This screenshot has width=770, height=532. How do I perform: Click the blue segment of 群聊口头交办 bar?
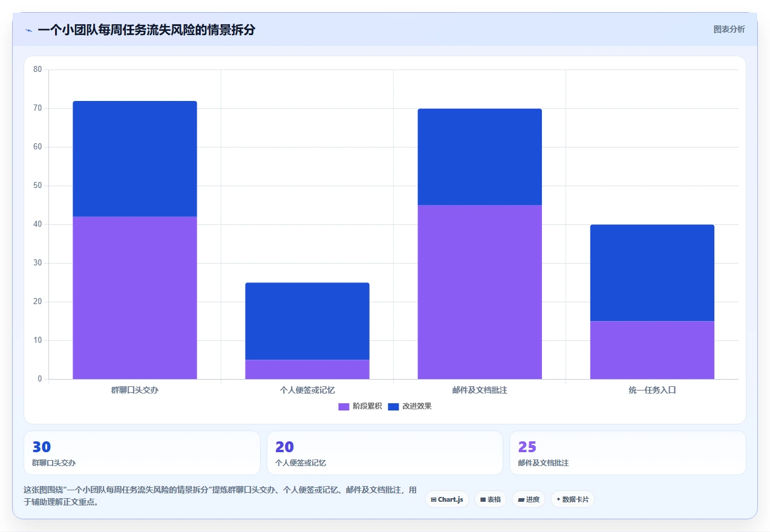[135, 159]
